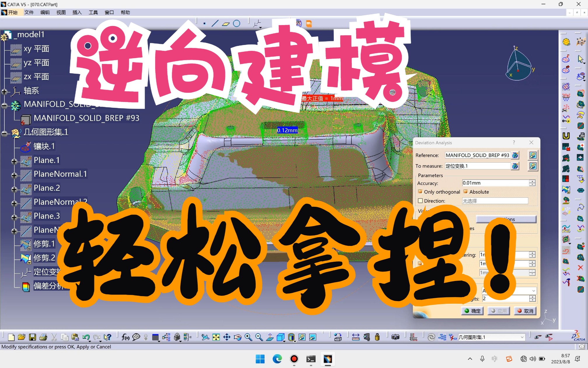Save the part with the floppy disk icon

click(x=32, y=337)
